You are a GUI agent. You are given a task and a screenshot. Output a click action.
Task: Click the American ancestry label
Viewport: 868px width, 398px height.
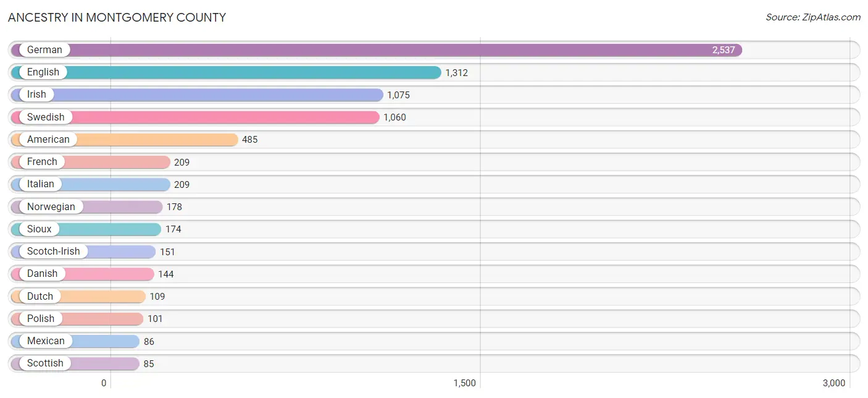pos(48,140)
